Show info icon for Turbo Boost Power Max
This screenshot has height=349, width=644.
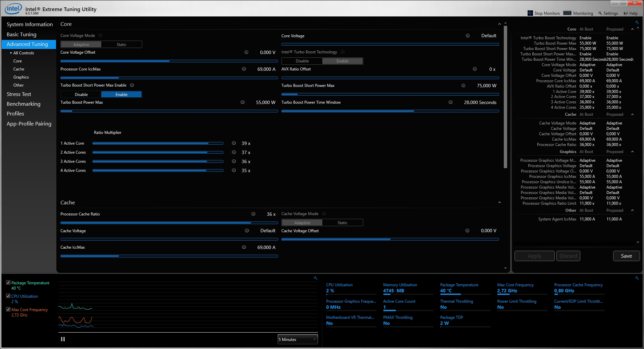(x=243, y=102)
